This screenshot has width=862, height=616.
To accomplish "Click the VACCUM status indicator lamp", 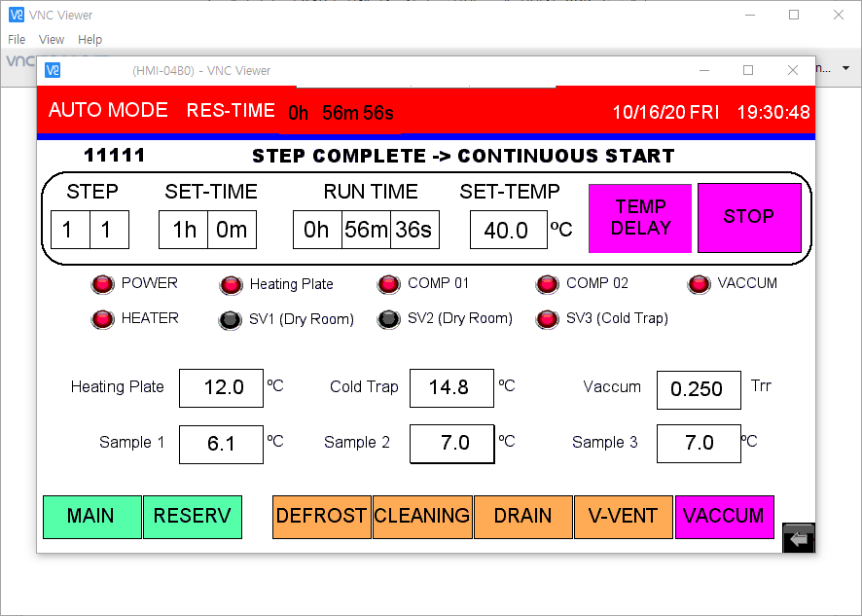I will (699, 284).
